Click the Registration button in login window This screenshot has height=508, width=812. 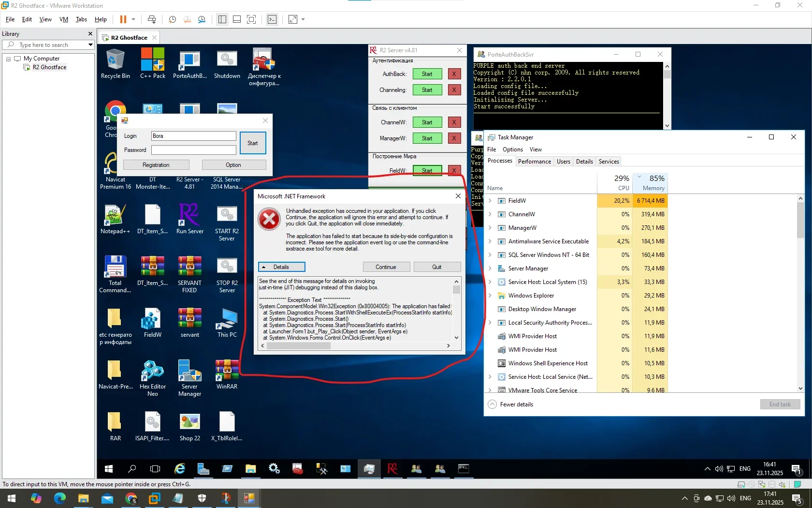tap(156, 165)
